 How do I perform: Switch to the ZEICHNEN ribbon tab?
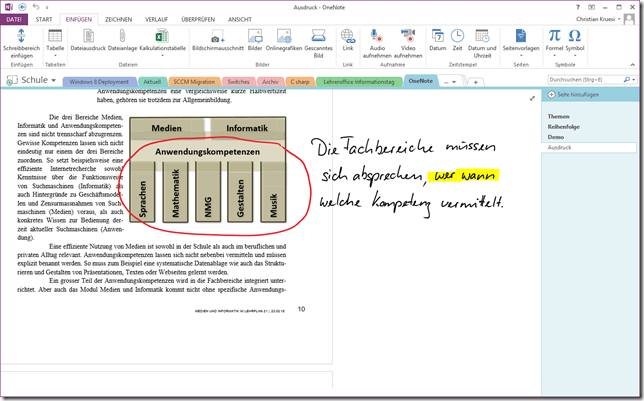(118, 19)
